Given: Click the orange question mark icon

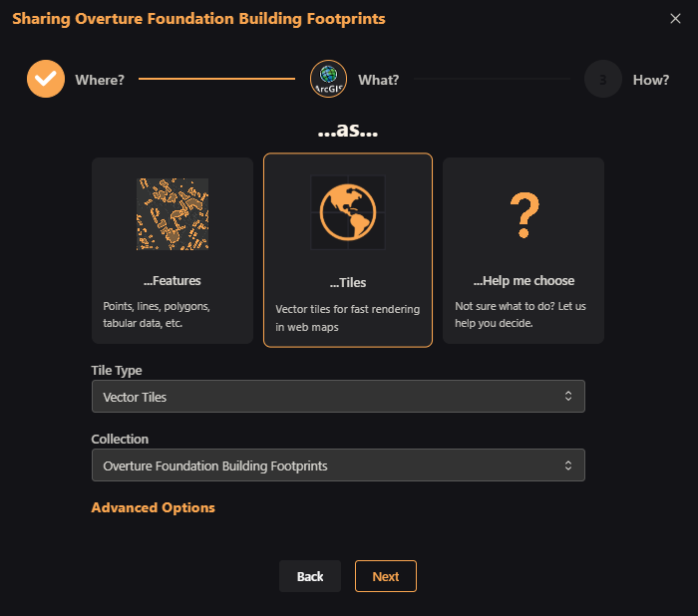Looking at the screenshot, I should tap(524, 215).
